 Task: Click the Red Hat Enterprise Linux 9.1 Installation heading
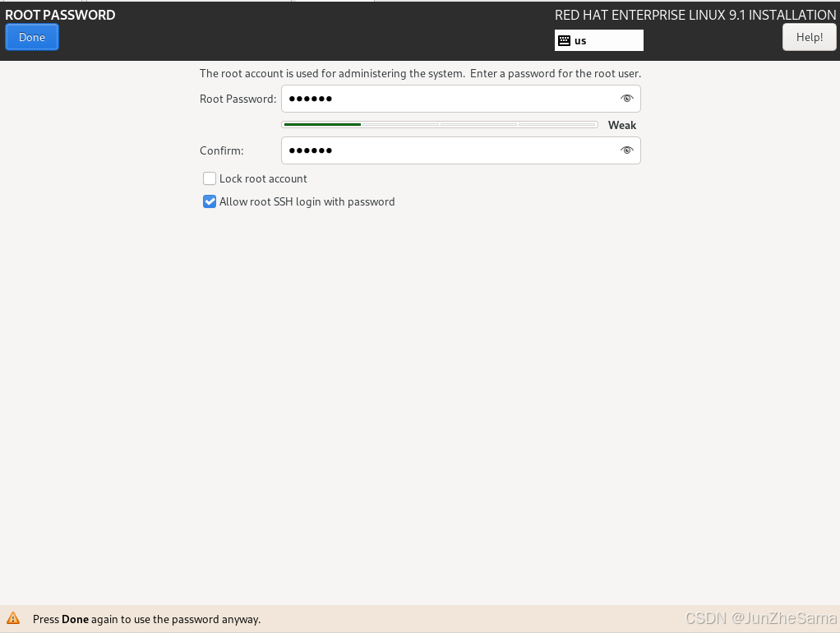point(695,15)
